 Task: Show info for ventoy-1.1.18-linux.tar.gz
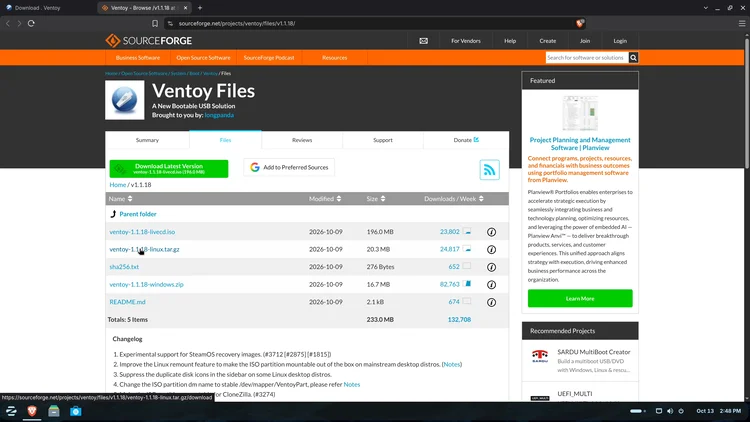point(491,249)
